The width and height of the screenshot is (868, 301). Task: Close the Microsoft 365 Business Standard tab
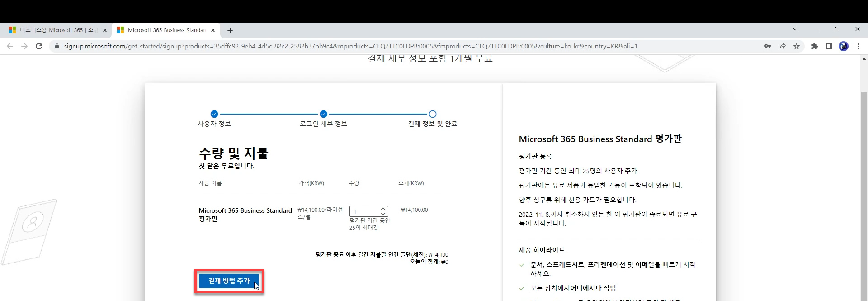pos(213,30)
